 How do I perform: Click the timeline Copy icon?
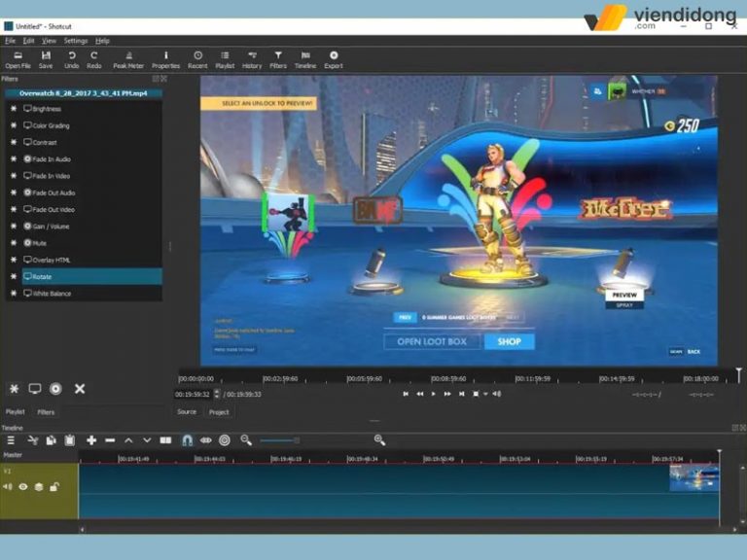pos(51,440)
